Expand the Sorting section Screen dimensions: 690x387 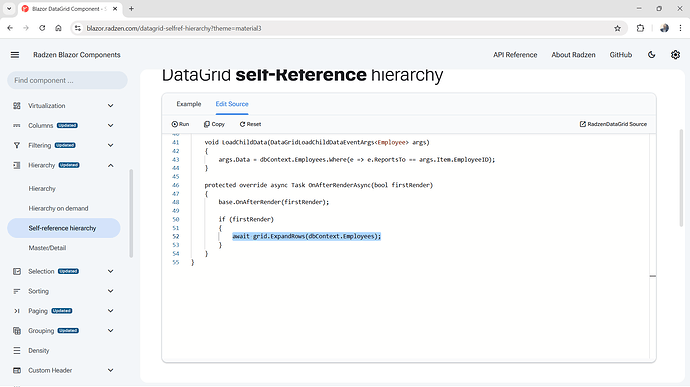click(x=110, y=291)
